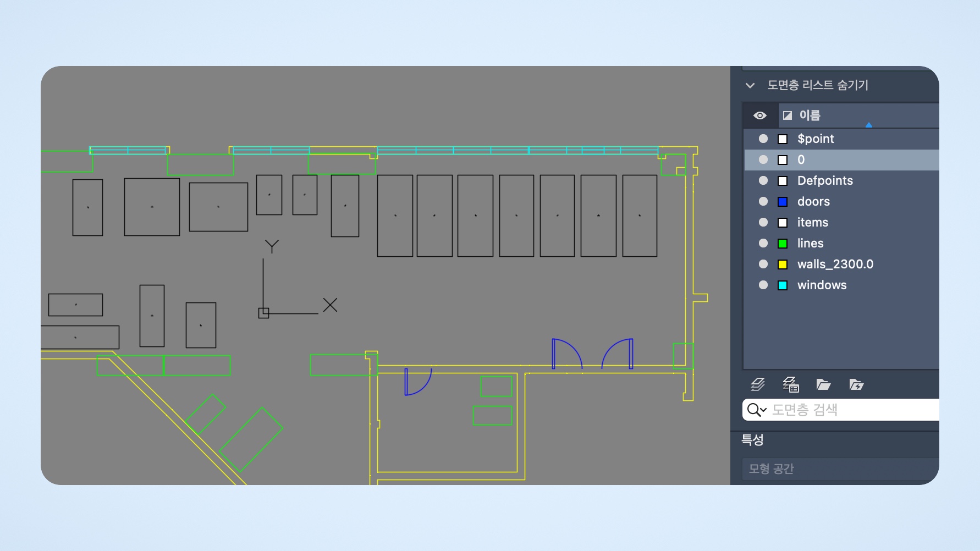Screen dimensions: 980x551
Task: Click the 특성 section header
Action: [x=752, y=439]
